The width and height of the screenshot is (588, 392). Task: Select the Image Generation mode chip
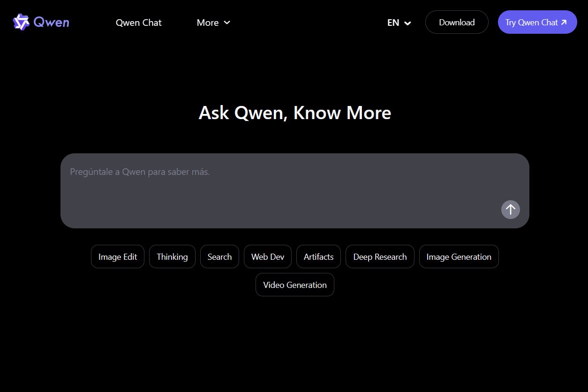click(x=459, y=256)
